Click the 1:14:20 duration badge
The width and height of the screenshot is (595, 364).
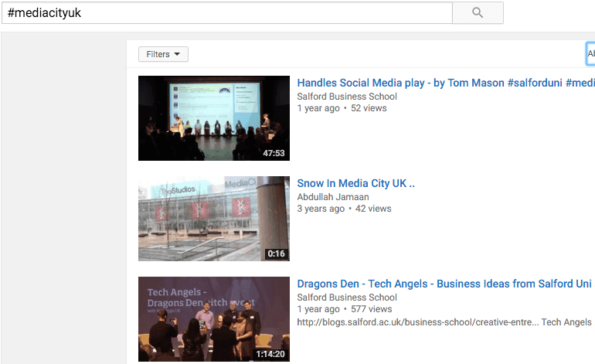pyautogui.click(x=270, y=354)
